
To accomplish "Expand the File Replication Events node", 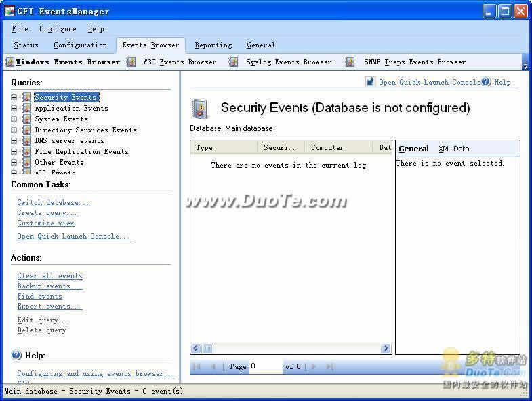I will [x=14, y=151].
